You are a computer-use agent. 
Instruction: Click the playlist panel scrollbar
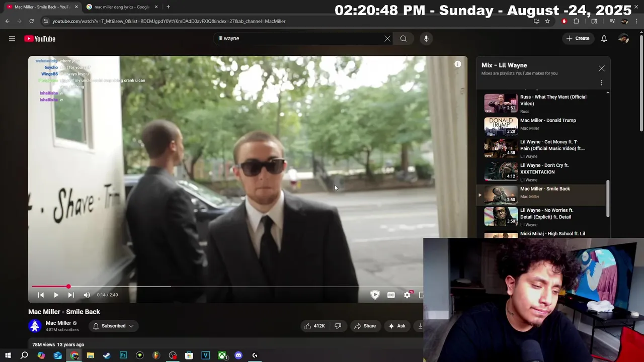tap(608, 199)
